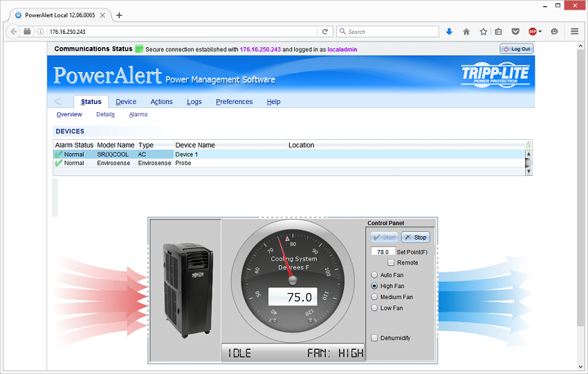
Task: Click the 75.0 temperature gauge readout
Action: [x=293, y=296]
